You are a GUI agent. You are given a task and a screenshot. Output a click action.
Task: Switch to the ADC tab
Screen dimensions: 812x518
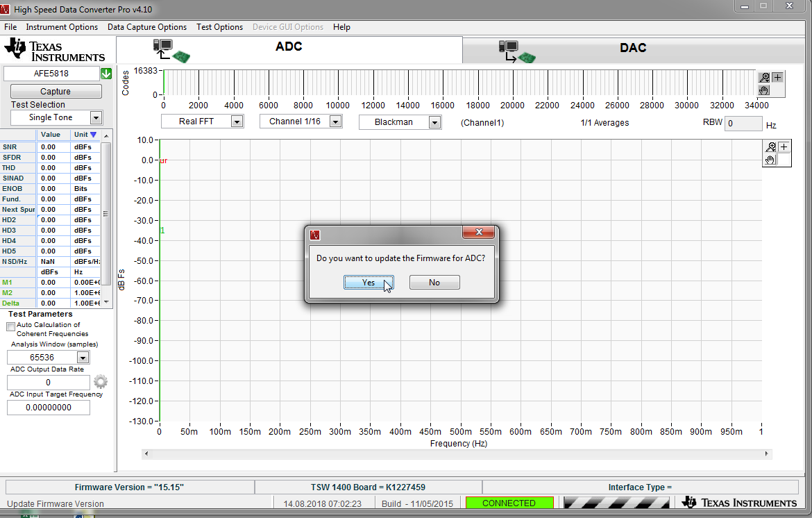(x=289, y=50)
